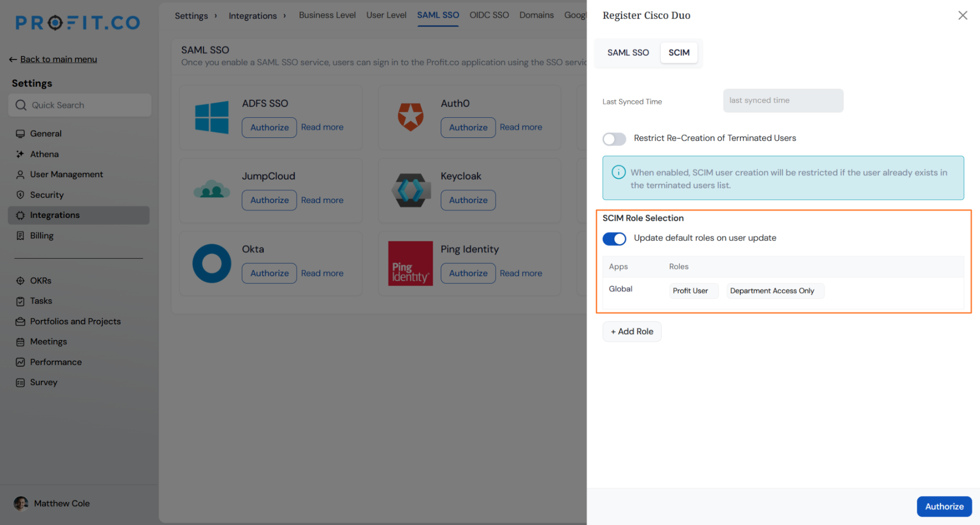Open the Business Level tab

point(327,15)
